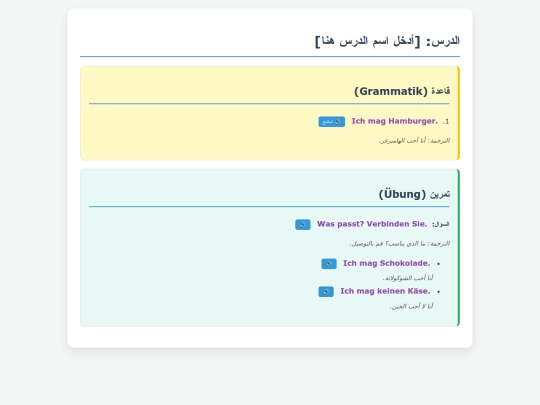Click the Arabic translation under Schokolade sentence
540x405 pixels.
[408, 278]
